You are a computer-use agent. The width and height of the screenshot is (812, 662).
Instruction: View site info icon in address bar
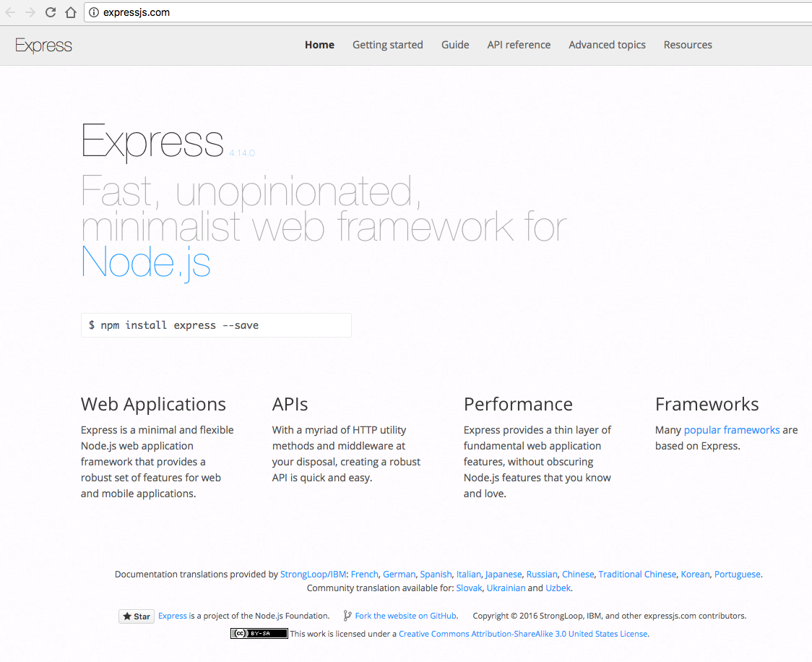coord(94,12)
